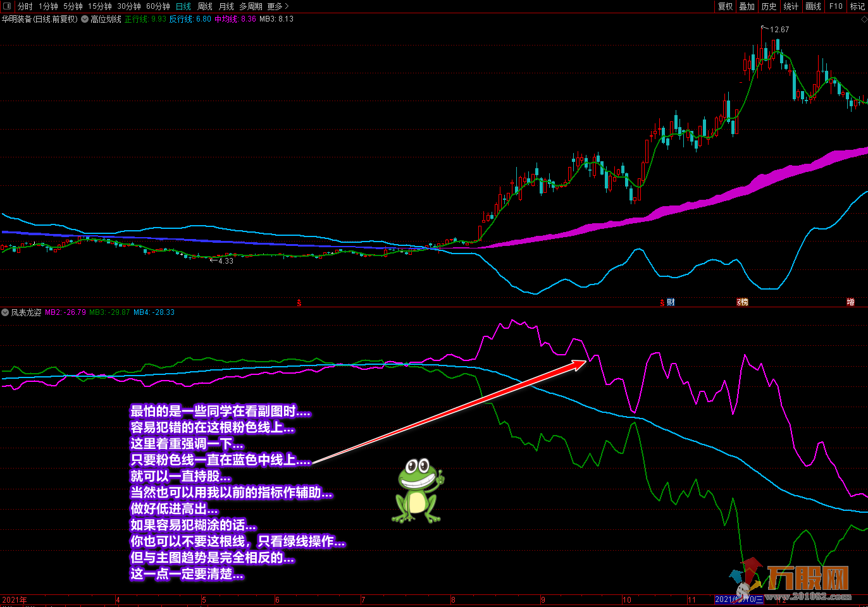The height and width of the screenshot is (607, 868).
Task: Expand the 凤表龙姿 sub-indicator dropdown arrow
Action: click(x=5, y=312)
